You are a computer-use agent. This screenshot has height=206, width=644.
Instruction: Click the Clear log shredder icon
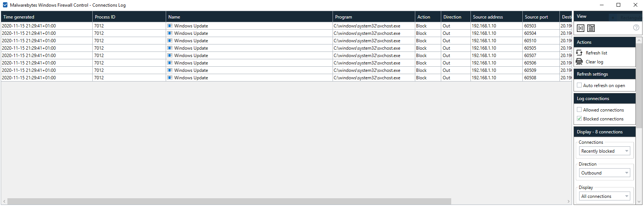579,62
